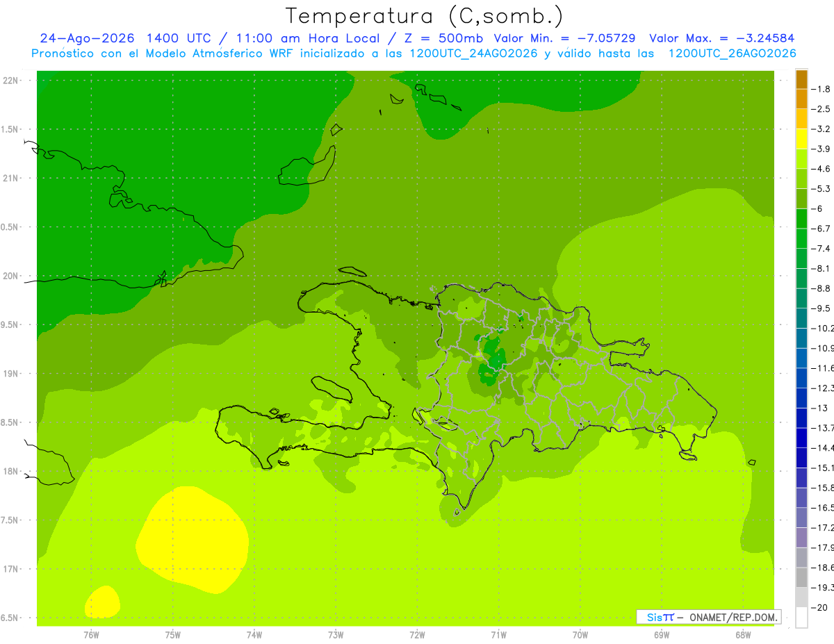Click the '74W' longitude label
This screenshot has height=644, width=834.
[x=254, y=634]
